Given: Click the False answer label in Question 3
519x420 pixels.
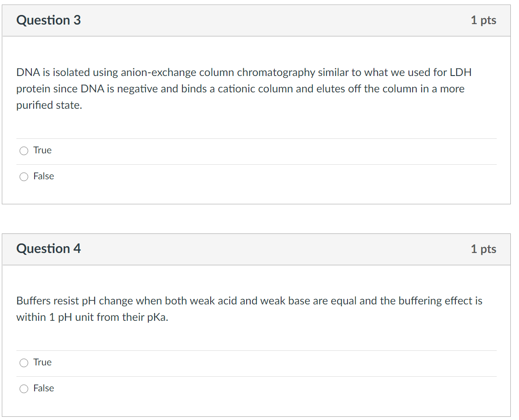Looking at the screenshot, I should [x=43, y=177].
